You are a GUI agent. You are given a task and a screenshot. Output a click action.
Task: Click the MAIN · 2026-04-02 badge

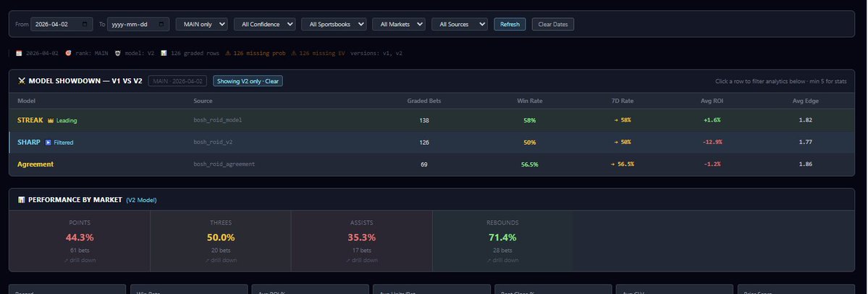(177, 81)
